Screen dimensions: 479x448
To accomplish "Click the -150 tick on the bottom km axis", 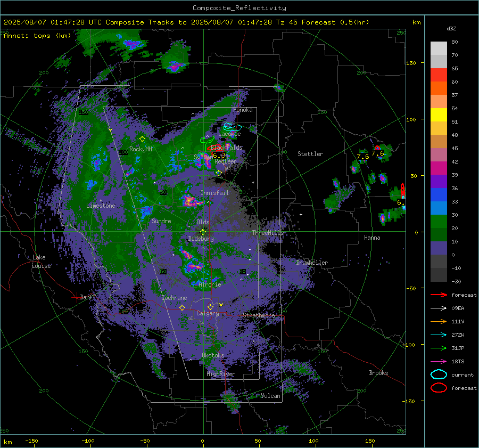I will pos(31,441).
